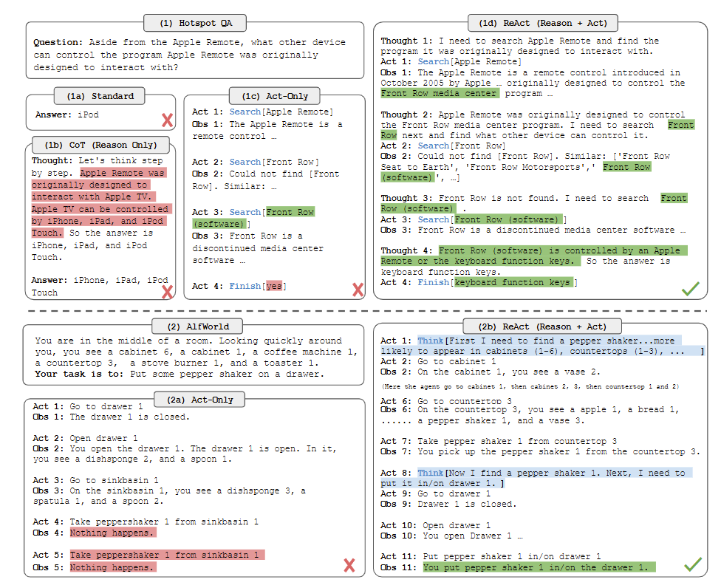This screenshot has width=721, height=588.
Task: Select the "(1a) Standard" title label
Action: [100, 96]
